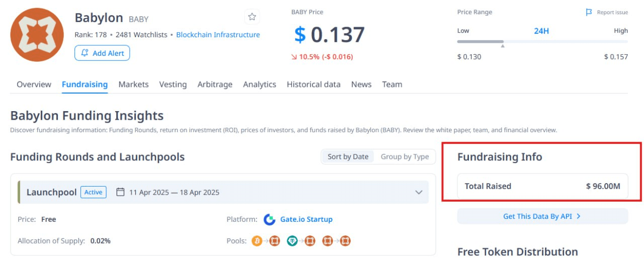The width and height of the screenshot is (644, 258).
Task: Click the Allocation of Supply 0.02% value
Action: click(101, 241)
